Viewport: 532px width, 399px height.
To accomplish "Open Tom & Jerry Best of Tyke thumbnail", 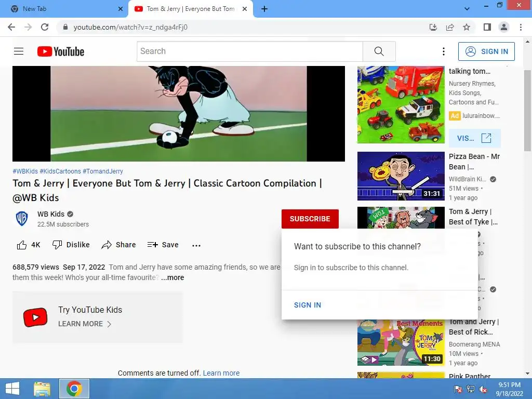I will pyautogui.click(x=401, y=218).
